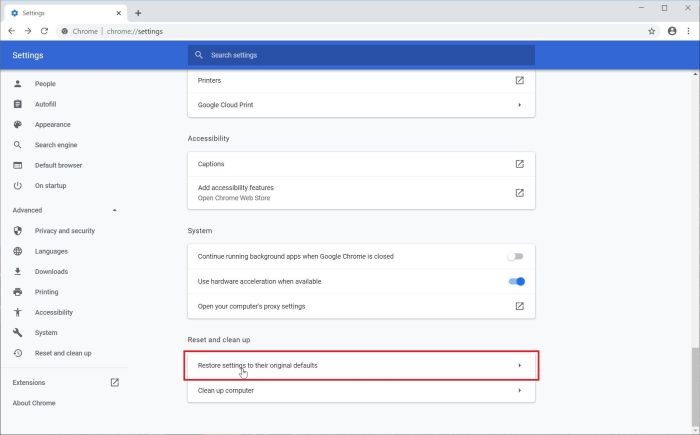Expand the Google Cloud Print arrow
Screen dimensions: 700x435
point(520,105)
